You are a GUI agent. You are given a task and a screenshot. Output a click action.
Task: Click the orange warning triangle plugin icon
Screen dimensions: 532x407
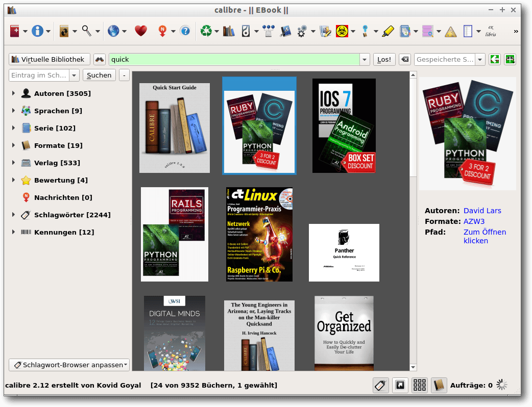451,32
